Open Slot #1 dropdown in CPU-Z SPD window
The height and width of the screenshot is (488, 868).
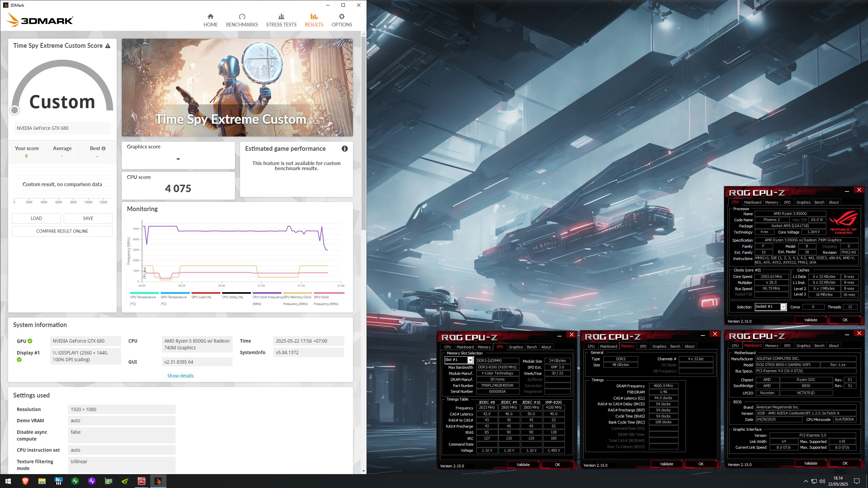pyautogui.click(x=470, y=360)
